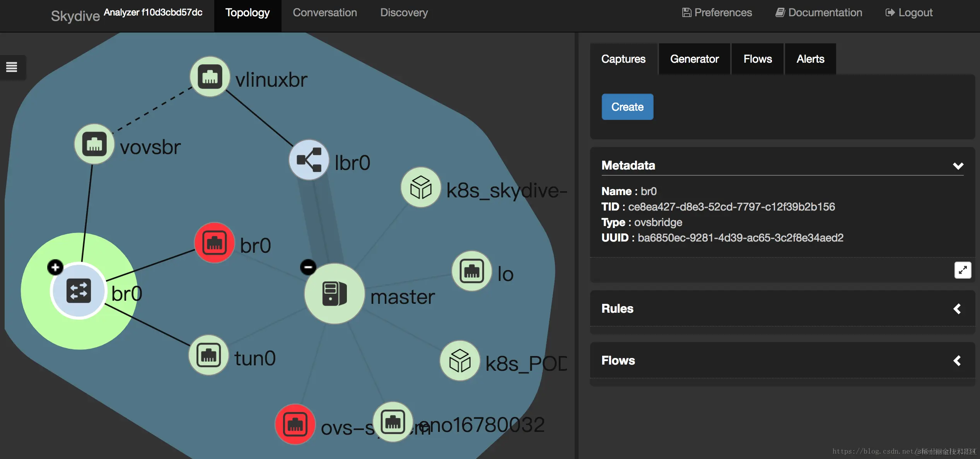This screenshot has height=459, width=980.
Task: Select the vovsbr node icon
Action: pyautogui.click(x=94, y=144)
